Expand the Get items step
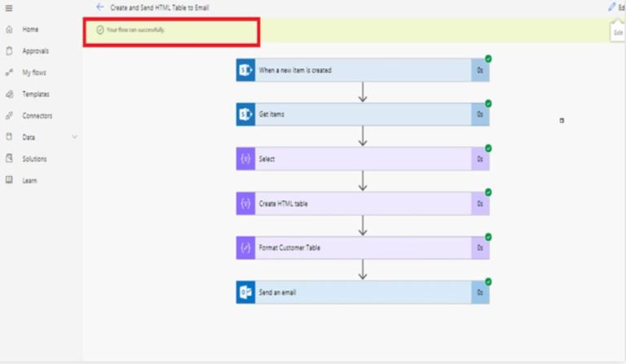The image size is (626, 364). coord(363,115)
